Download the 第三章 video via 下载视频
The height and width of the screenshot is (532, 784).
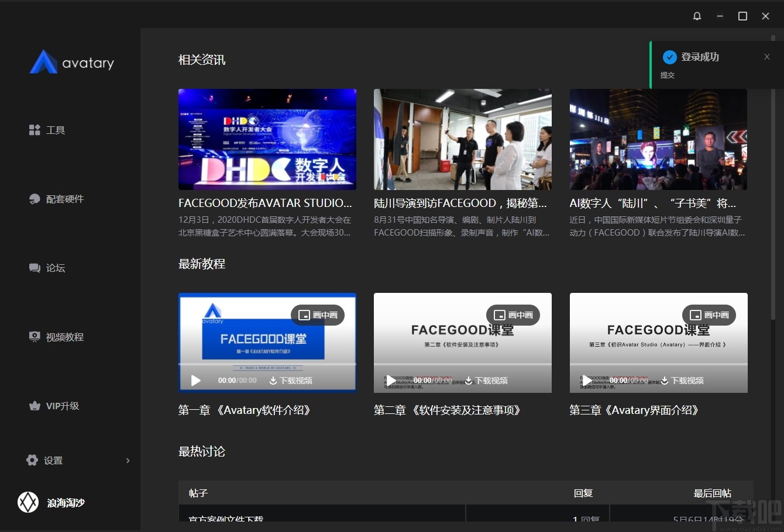pyautogui.click(x=682, y=381)
